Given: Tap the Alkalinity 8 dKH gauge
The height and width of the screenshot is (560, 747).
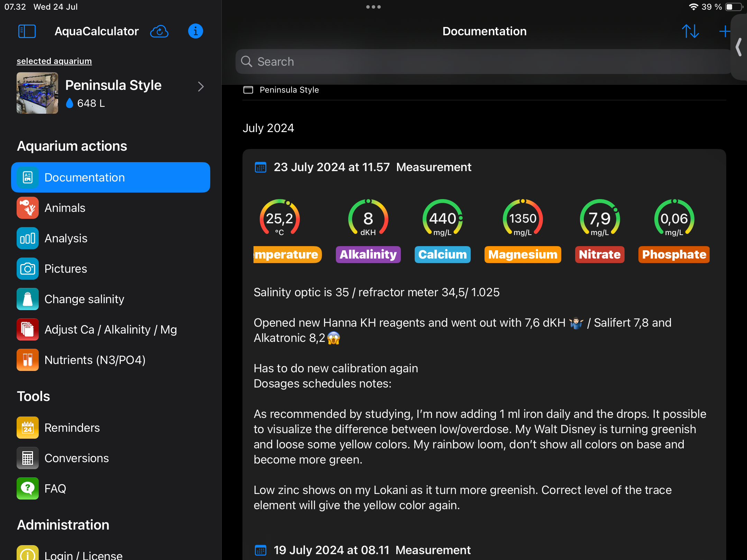Looking at the screenshot, I should pos(368,218).
